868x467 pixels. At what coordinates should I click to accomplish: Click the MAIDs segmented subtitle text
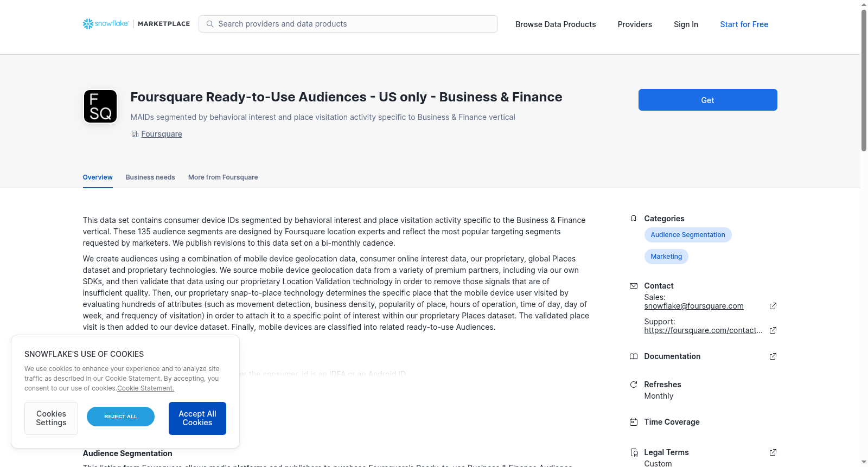(323, 117)
